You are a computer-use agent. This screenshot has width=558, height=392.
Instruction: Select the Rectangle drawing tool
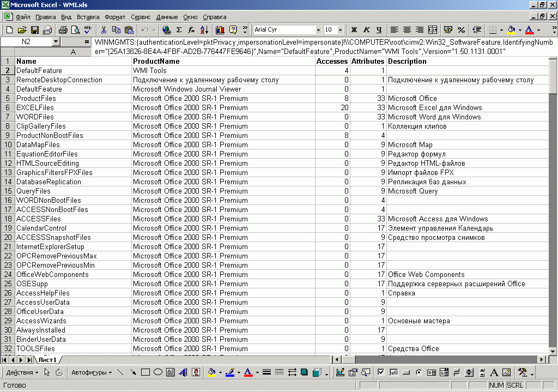point(145,372)
